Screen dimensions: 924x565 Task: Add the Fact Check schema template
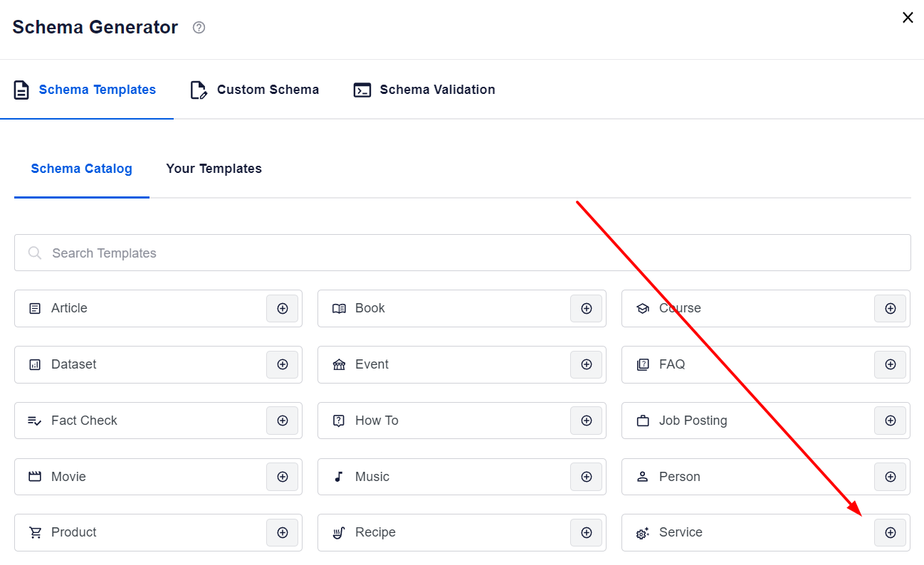pyautogui.click(x=283, y=421)
